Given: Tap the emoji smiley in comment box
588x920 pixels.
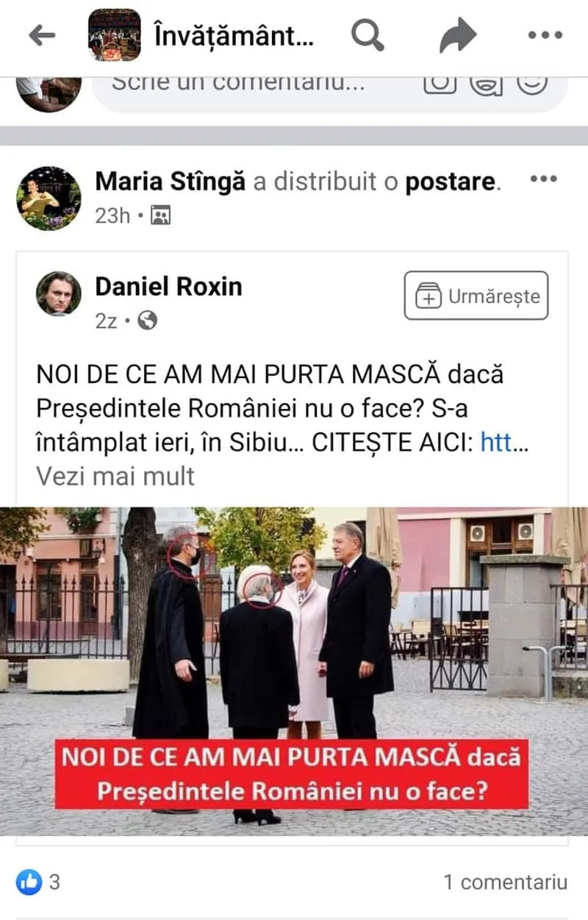Looking at the screenshot, I should (x=532, y=84).
